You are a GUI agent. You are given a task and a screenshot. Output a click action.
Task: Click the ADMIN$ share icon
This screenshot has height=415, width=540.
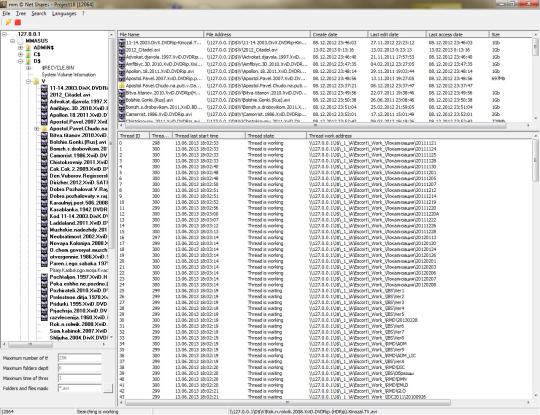(29, 48)
